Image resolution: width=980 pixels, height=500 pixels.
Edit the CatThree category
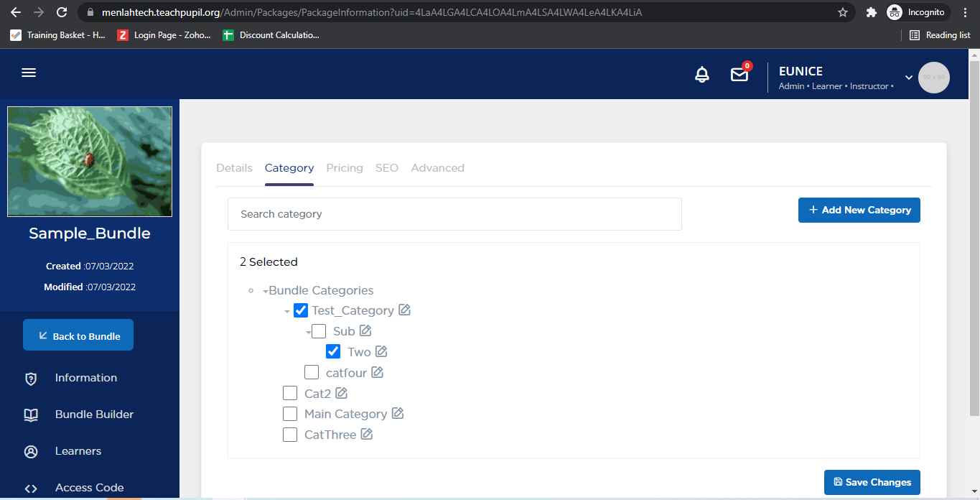[x=367, y=435]
